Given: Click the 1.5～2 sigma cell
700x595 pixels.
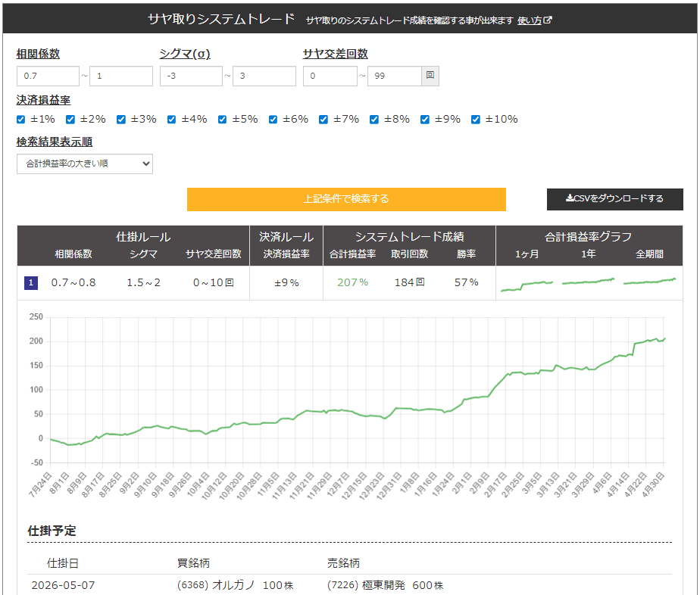Looking at the screenshot, I should click(x=143, y=282).
